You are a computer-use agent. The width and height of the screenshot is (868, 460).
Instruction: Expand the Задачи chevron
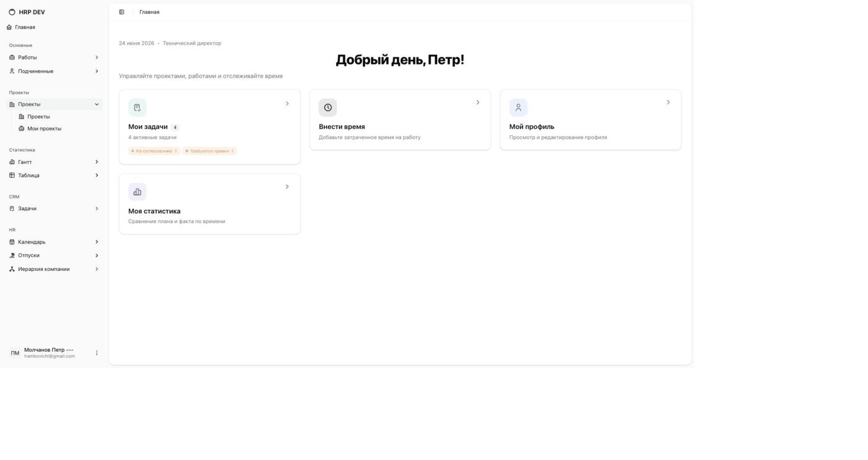97,208
